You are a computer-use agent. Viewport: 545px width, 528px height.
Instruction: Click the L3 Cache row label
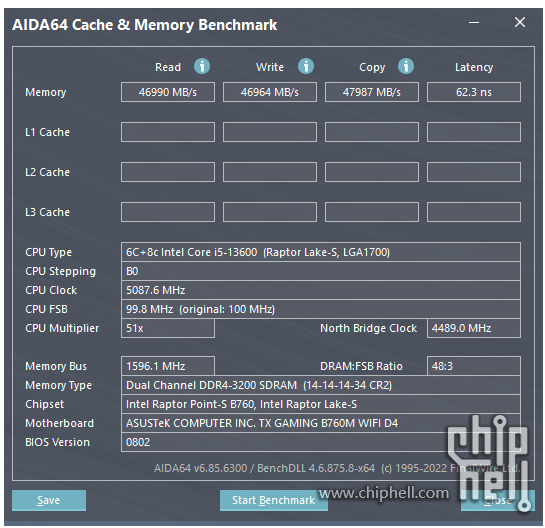48,212
